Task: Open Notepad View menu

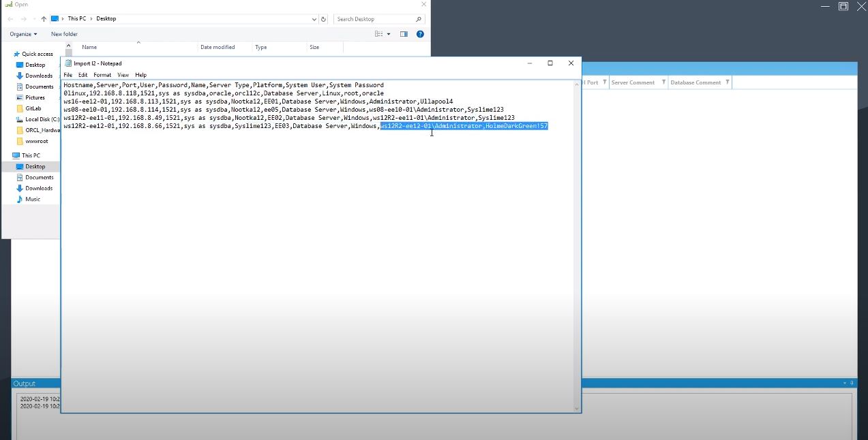Action: tap(123, 75)
